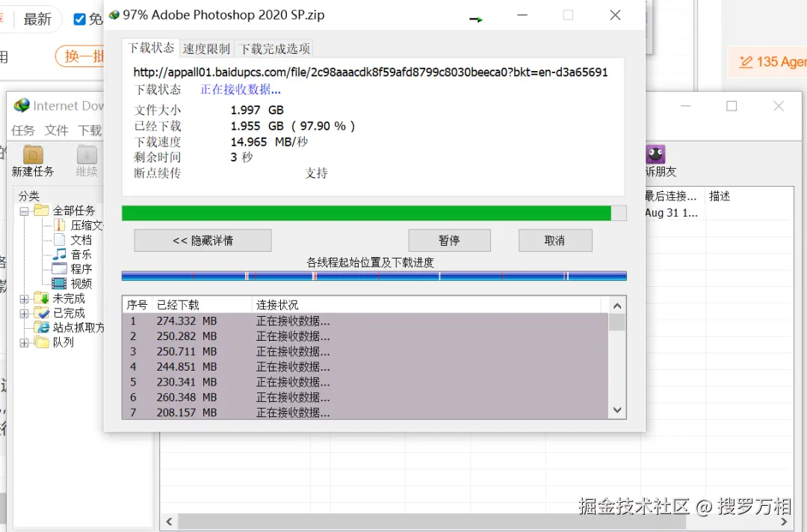This screenshot has height=532, width=807.
Task: Click the Internet Download Manager title bar logo
Action: tap(22, 105)
